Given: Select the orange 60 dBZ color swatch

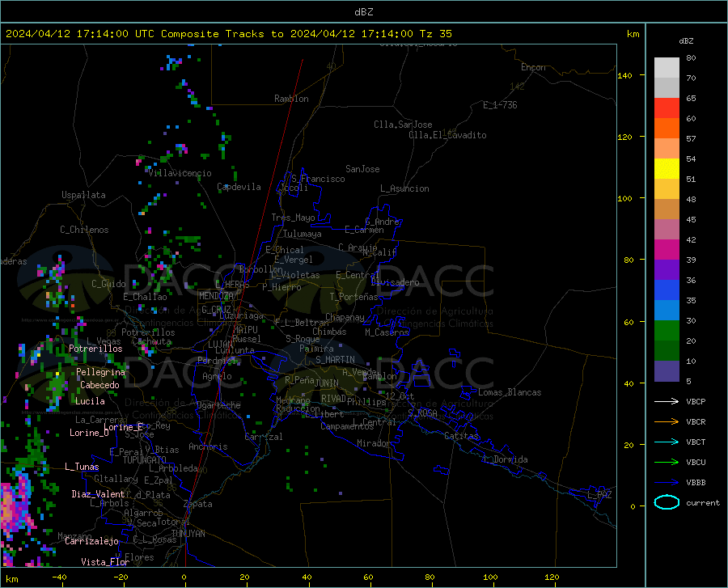Looking at the screenshot, I should click(x=667, y=128).
